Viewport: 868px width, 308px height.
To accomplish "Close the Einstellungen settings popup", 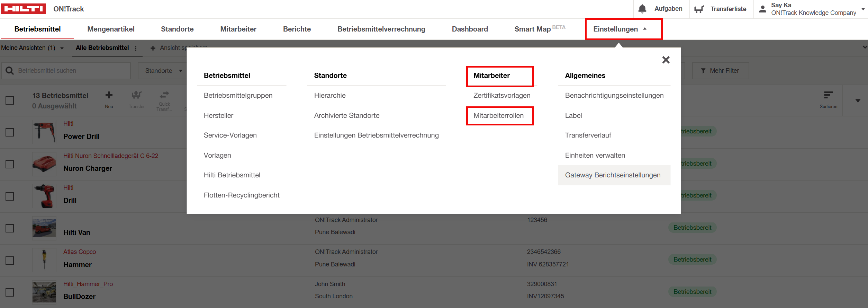I will pyautogui.click(x=666, y=60).
